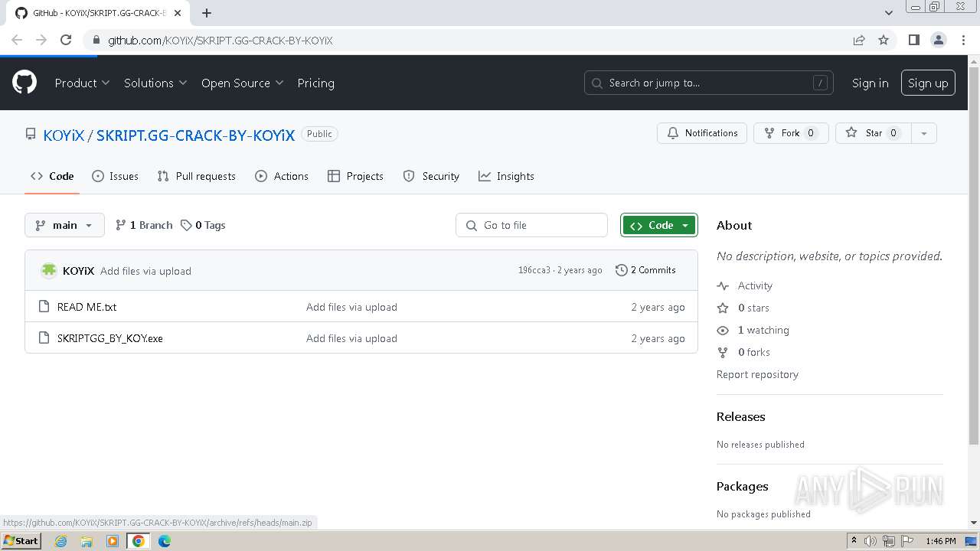The width and height of the screenshot is (980, 551).
Task: Switch to the Actions tab
Action: (x=282, y=176)
